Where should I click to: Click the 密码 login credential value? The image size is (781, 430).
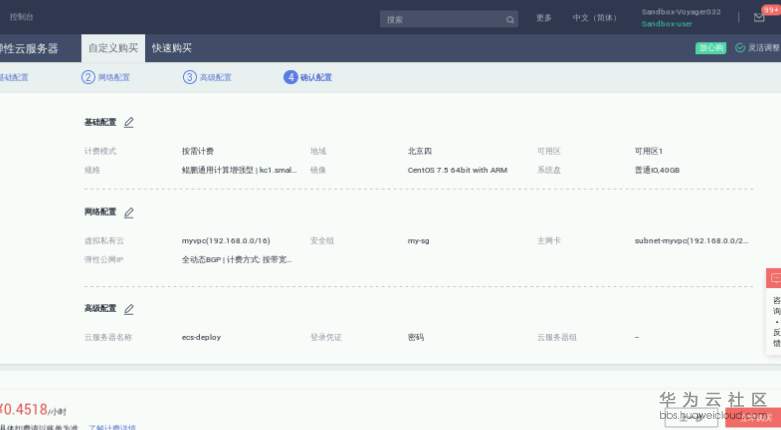coord(416,337)
